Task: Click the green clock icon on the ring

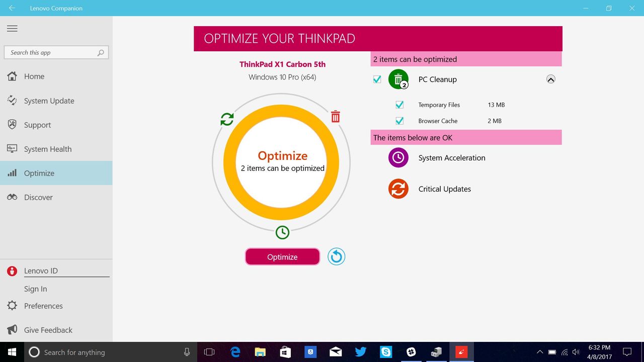Action: 282,232
